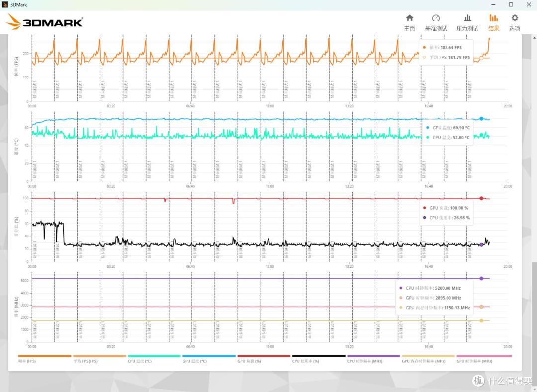
Task: Click the CPU 温度 52.00 °C tooltip entry
Action: click(x=448, y=138)
